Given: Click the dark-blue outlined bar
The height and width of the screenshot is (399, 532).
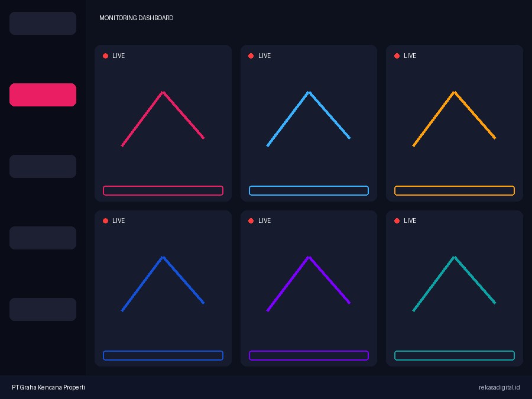Looking at the screenshot, I should [163, 356].
